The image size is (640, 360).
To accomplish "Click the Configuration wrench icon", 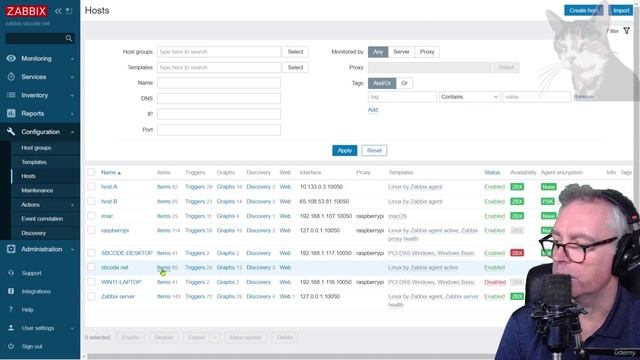I will click(x=11, y=132).
